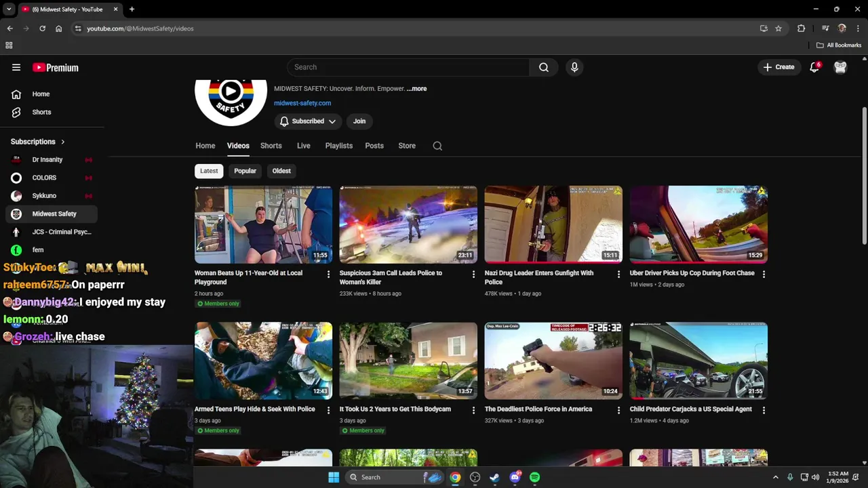Click the YouTube search input field
Image resolution: width=868 pixels, height=488 pixels.
pos(408,67)
